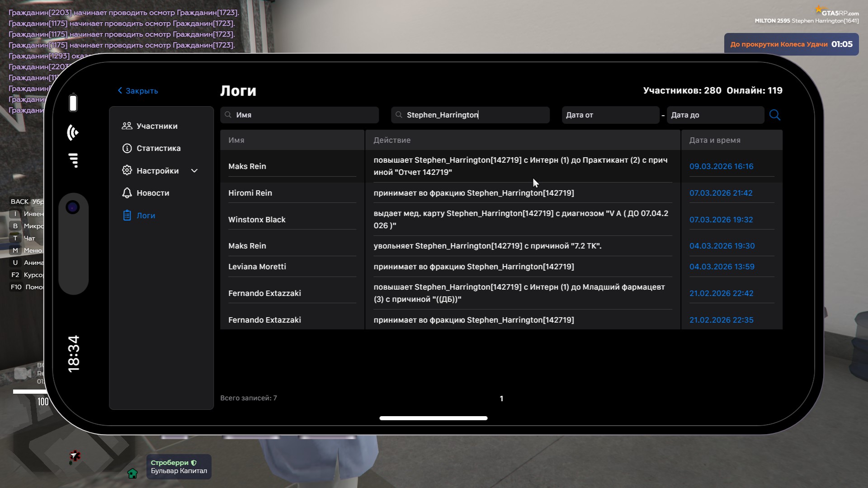Screen dimensions: 868x488
Task: Select the Maks Rein promotion log row
Action: click(520, 166)
